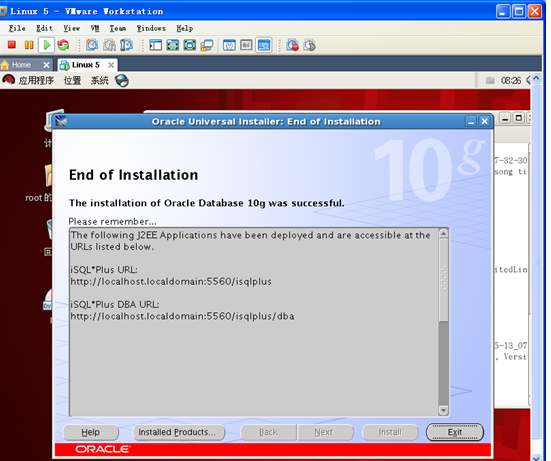Click the isqlplus/dba URL text
551x461 pixels.
click(x=182, y=316)
